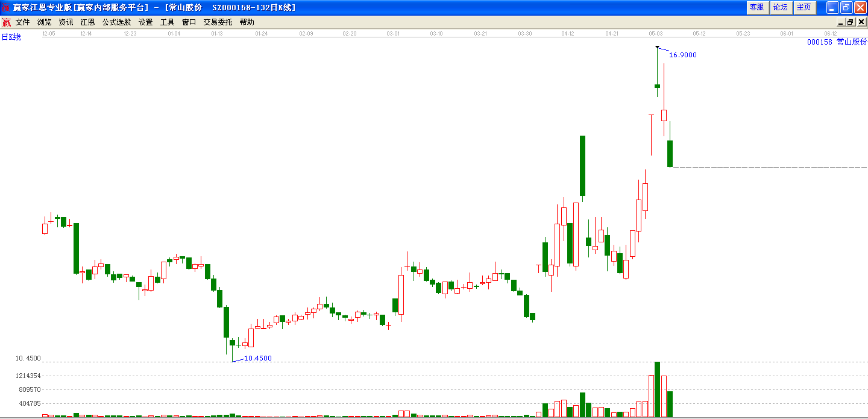Click the 客服 button
Image resolution: width=868 pixels, height=419 pixels.
756,7
